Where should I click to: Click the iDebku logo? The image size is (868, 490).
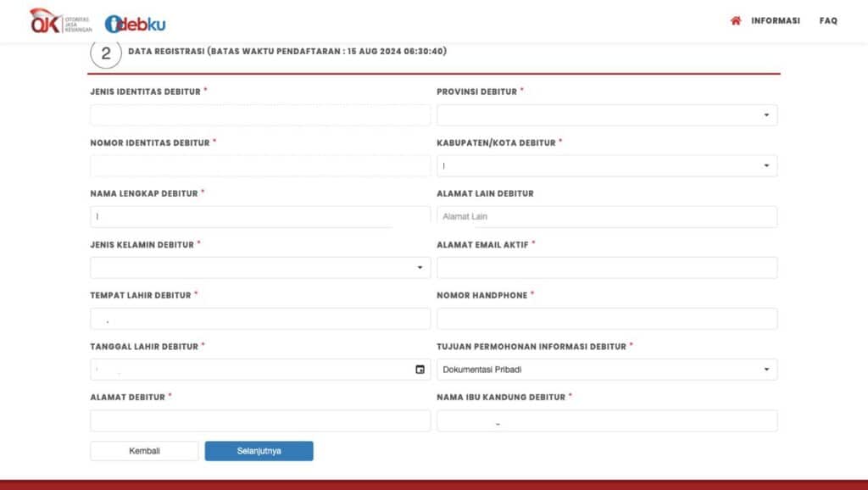(135, 24)
